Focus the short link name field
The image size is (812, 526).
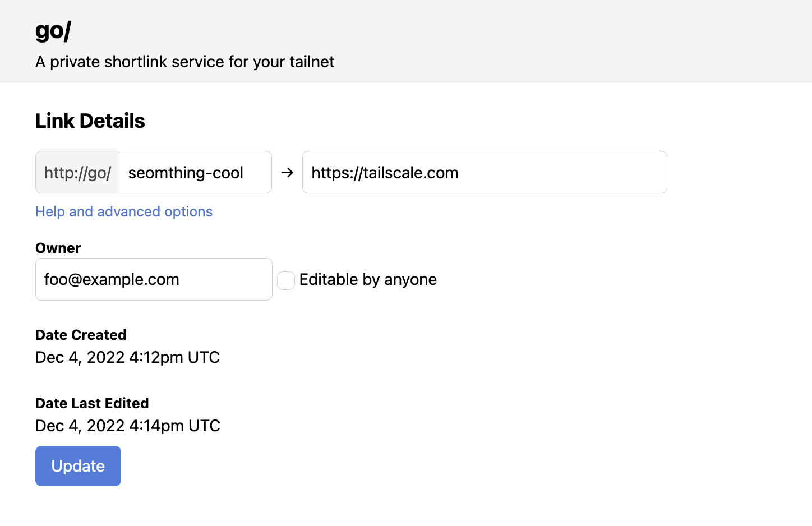tap(195, 173)
